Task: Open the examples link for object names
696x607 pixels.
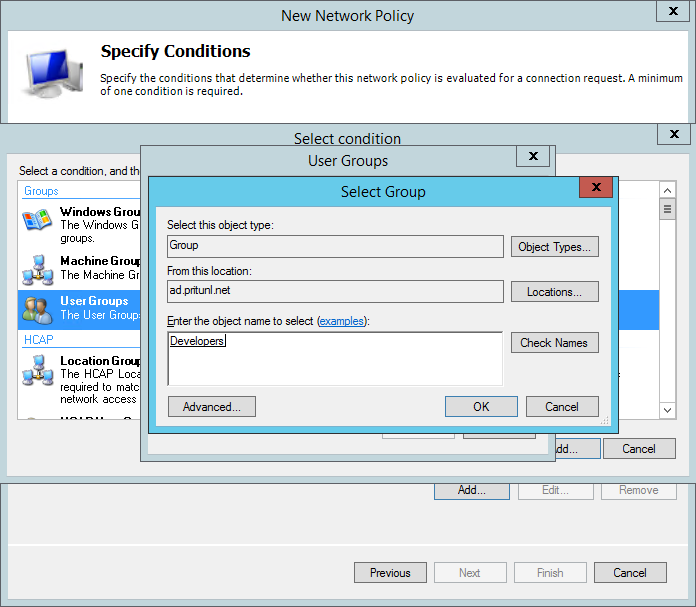Action: 341,321
